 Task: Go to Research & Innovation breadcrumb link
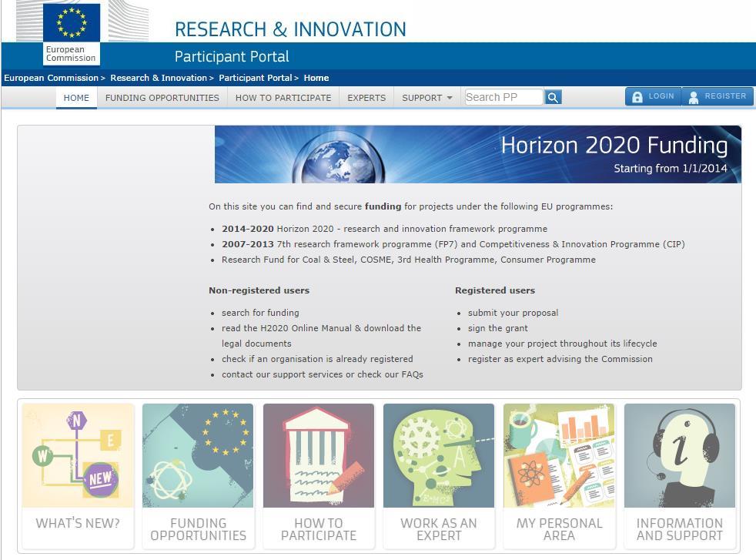[x=159, y=78]
